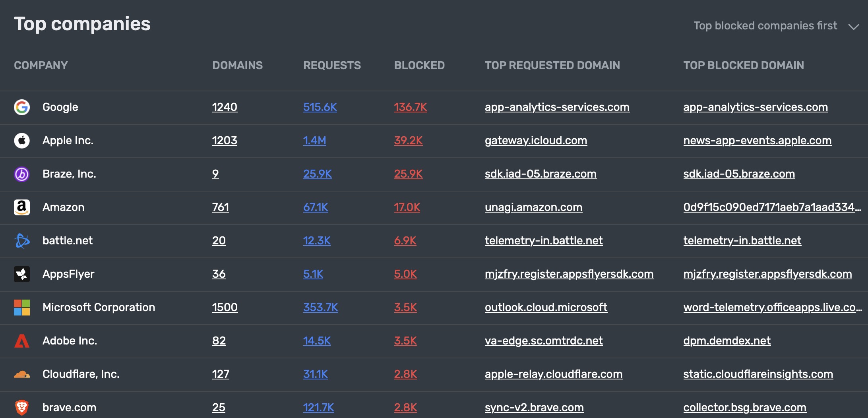The width and height of the screenshot is (868, 418).
Task: Open AppsFlyer's 5.1K requests link
Action: 313,274
